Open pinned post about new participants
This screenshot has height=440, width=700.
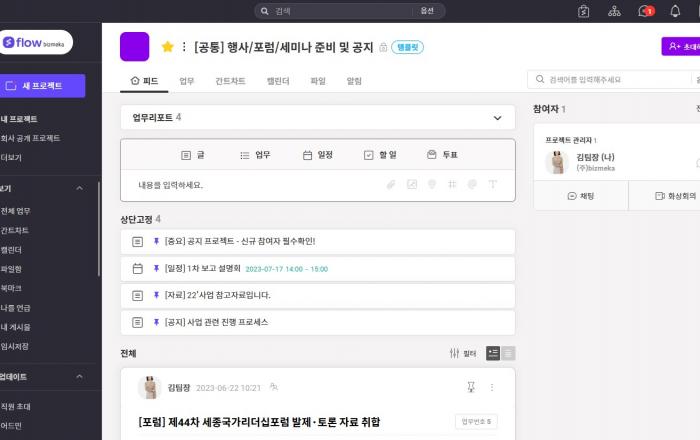tap(318, 241)
